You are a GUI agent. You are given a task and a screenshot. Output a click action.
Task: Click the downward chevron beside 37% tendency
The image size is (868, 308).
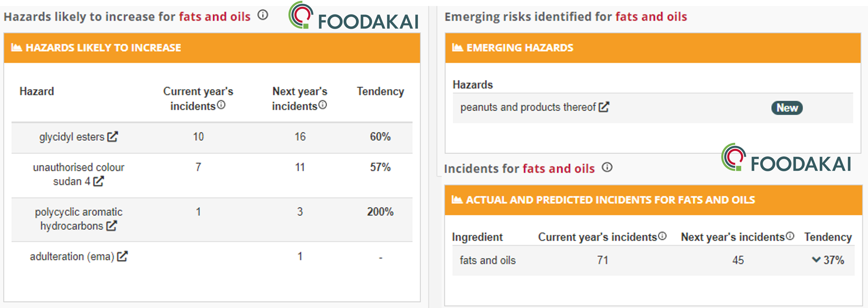click(x=816, y=260)
